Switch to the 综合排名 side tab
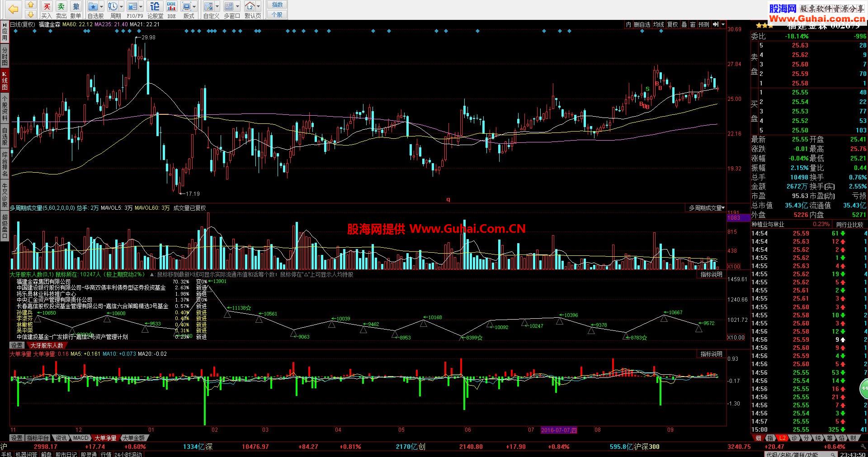Viewport: 868px width, 457px height. 5,165
